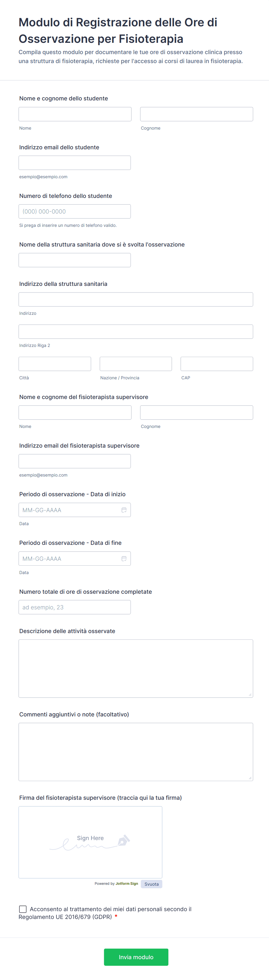Image resolution: width=269 pixels, height=980 pixels.
Task: Click the Descrizione delle attività osservate textarea
Action: 136,668
